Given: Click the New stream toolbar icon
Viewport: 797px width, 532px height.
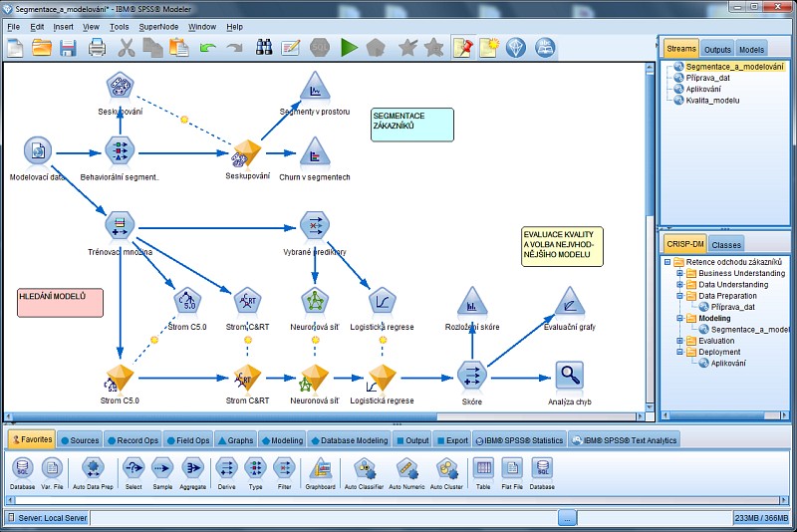Looking at the screenshot, I should 15,48.
